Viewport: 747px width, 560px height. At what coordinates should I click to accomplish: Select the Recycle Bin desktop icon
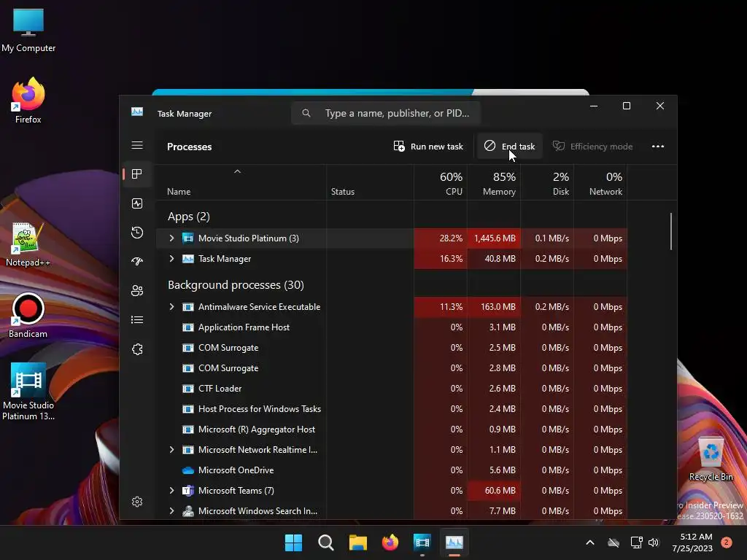(711, 459)
